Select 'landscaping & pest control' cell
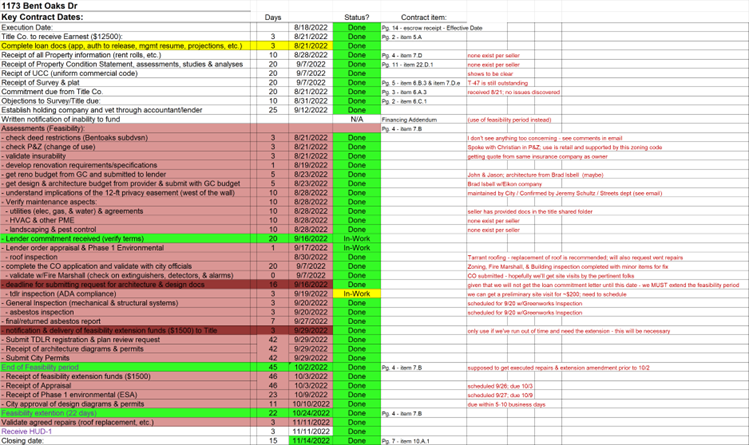This screenshot has height=445, width=749. point(125,229)
